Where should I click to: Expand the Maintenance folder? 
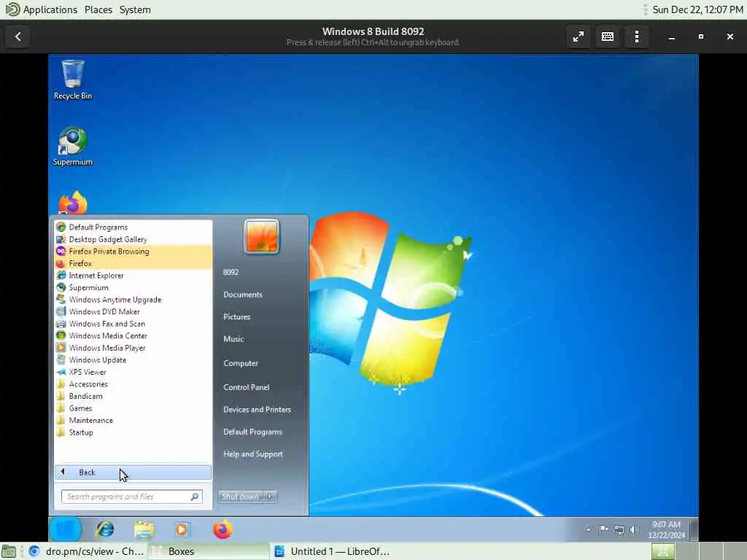pyautogui.click(x=133, y=421)
